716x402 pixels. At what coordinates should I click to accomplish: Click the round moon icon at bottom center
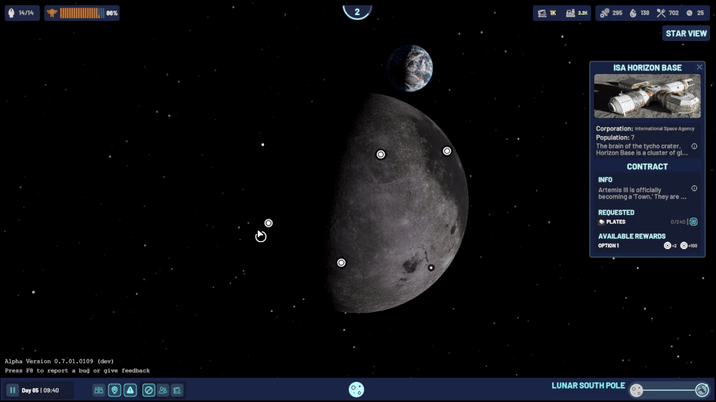click(356, 390)
